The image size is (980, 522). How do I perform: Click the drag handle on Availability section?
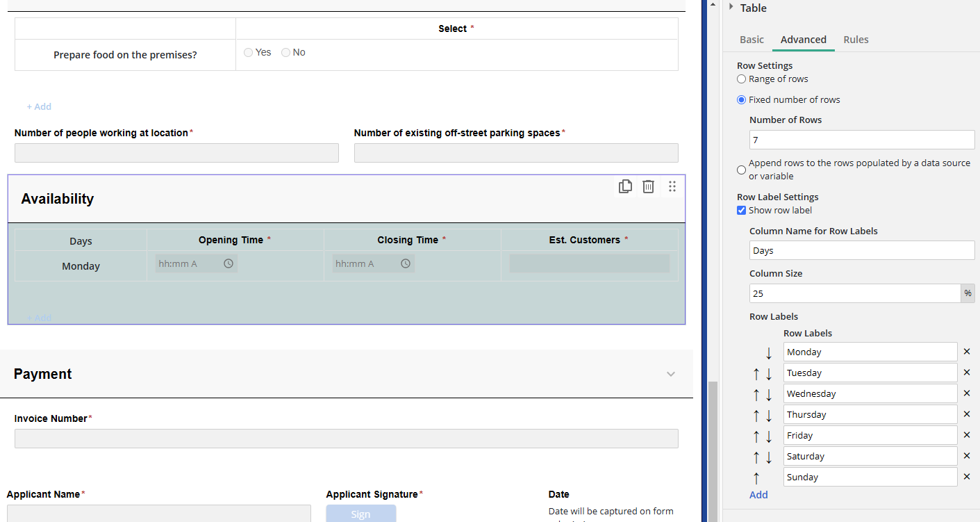[672, 186]
